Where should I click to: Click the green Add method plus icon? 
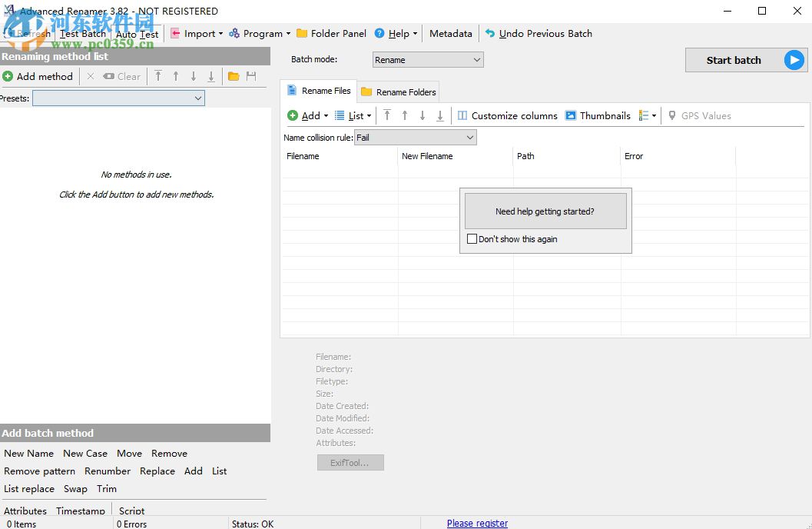tap(8, 76)
